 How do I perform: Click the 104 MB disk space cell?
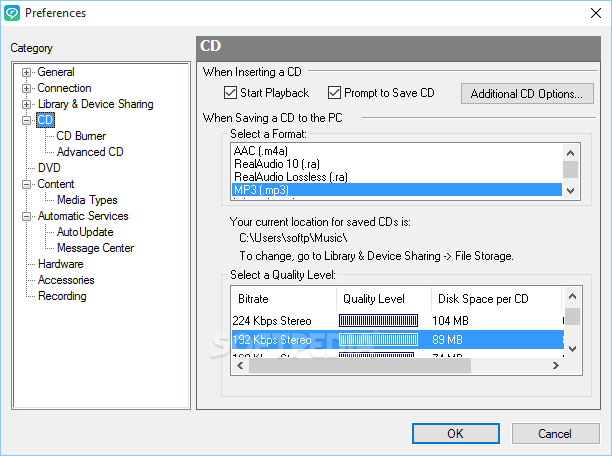pyautogui.click(x=450, y=321)
